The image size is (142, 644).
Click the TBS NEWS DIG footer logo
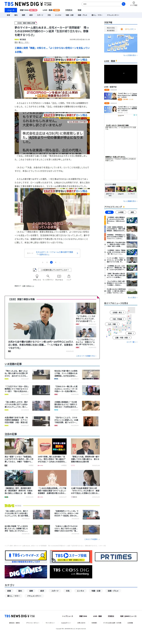[x=20, y=616]
